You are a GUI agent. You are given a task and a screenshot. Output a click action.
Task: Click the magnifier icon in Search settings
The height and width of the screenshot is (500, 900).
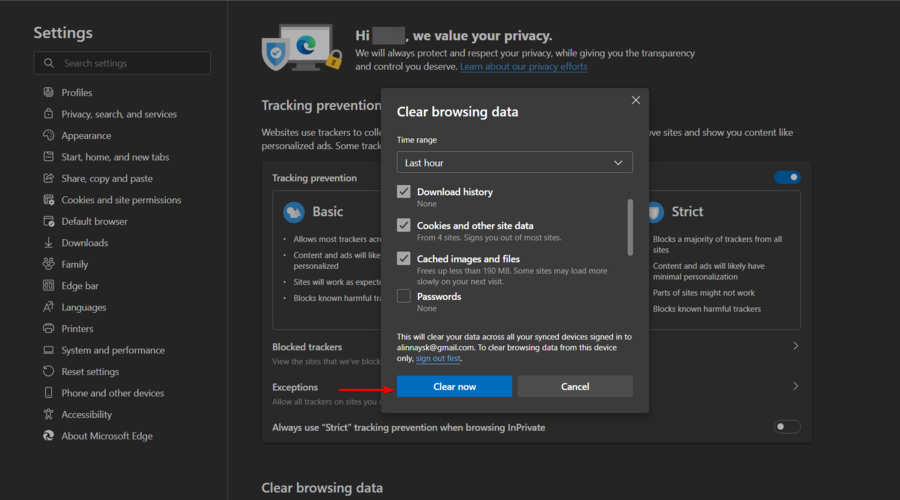[x=49, y=63]
